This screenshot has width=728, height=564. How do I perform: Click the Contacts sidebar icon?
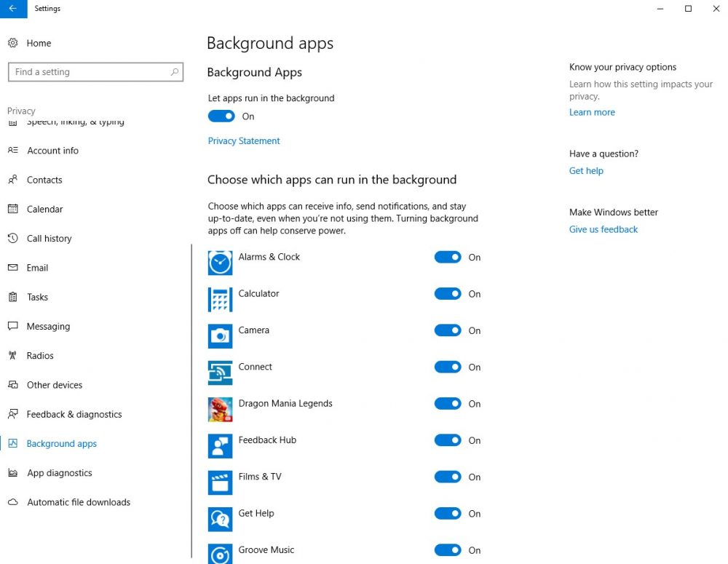click(x=13, y=180)
